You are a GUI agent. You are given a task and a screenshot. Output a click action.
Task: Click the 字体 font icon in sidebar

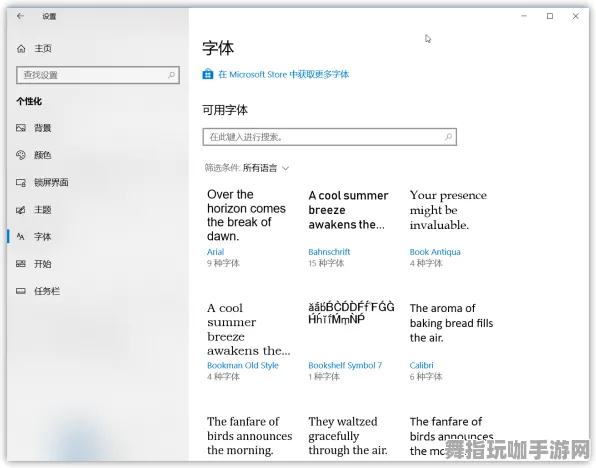(21, 237)
